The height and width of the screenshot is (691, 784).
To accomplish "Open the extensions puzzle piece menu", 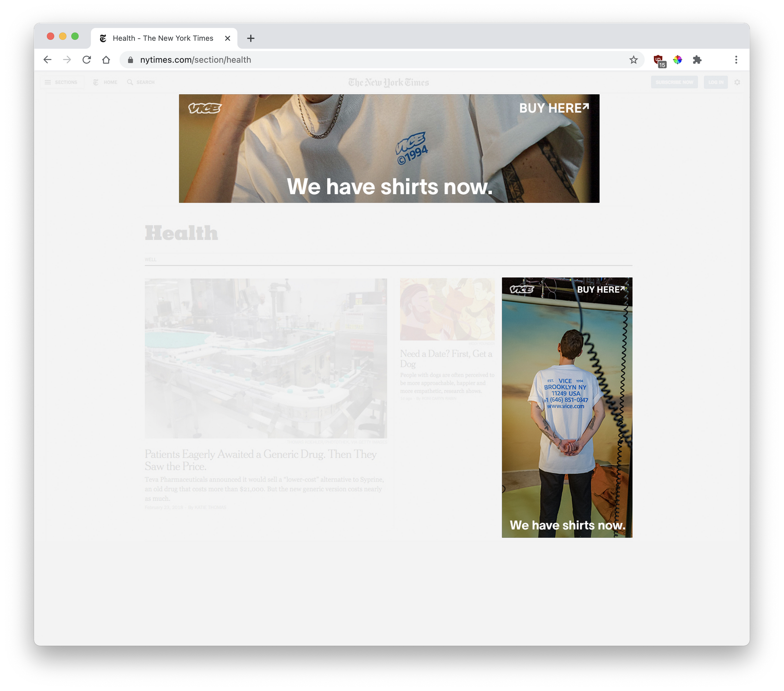I will (697, 60).
